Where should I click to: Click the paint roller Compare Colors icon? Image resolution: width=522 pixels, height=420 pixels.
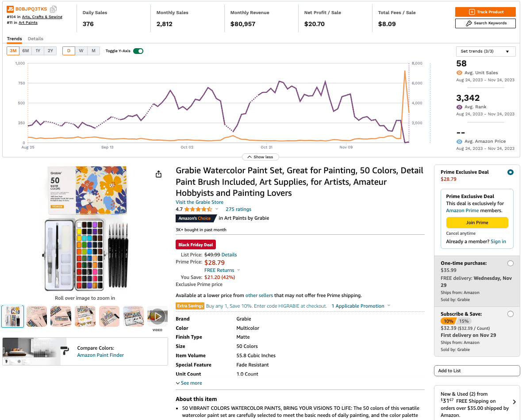[x=65, y=351]
